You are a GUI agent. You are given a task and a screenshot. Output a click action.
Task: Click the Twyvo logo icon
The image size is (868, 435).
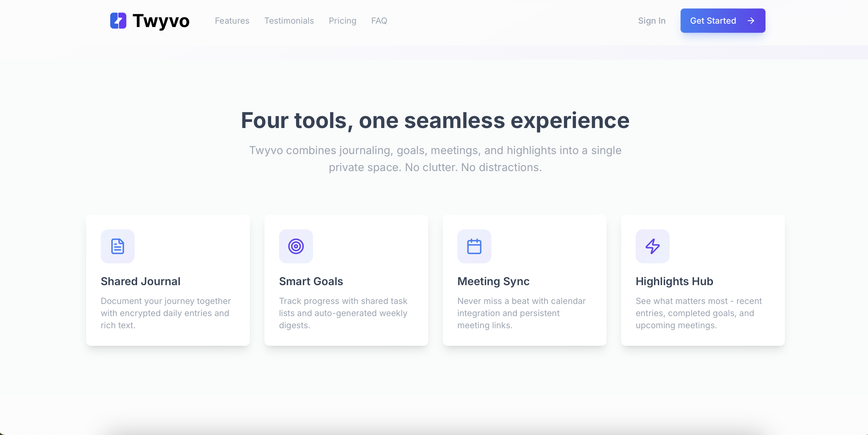click(x=119, y=21)
